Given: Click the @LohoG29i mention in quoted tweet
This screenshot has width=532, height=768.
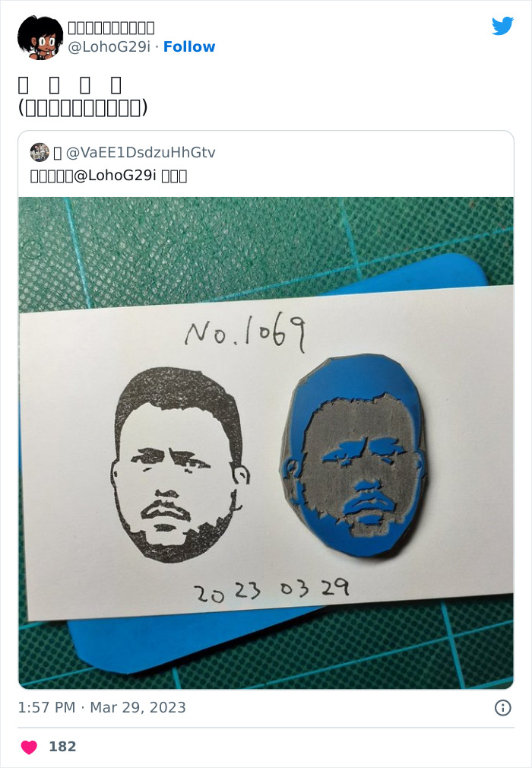Looking at the screenshot, I should tap(115, 176).
